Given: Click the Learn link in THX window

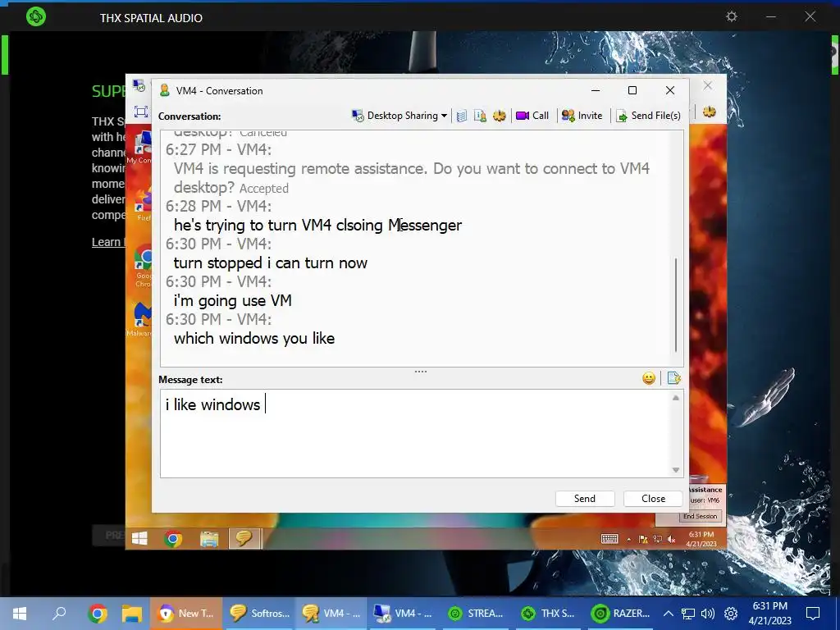Looking at the screenshot, I should pyautogui.click(x=107, y=242).
